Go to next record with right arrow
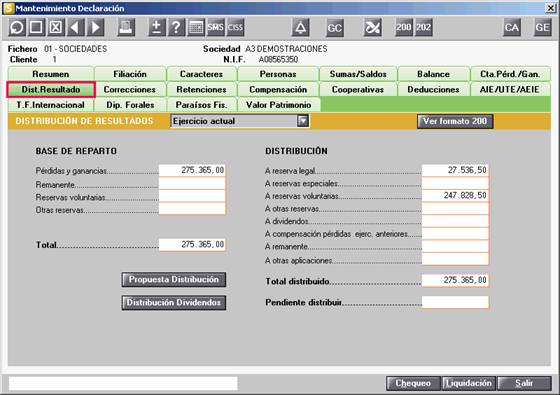This screenshot has width=560, height=395. 95,28
